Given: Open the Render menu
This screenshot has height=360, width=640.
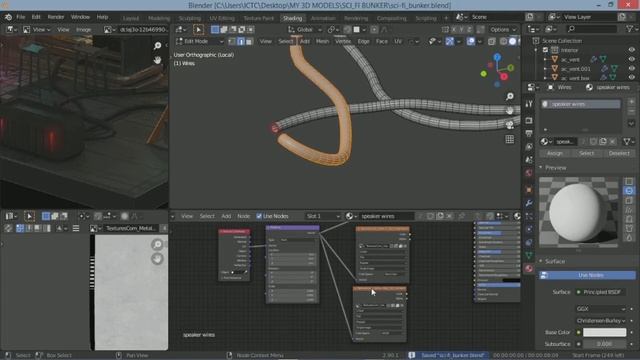Looking at the screenshot, I should pyautogui.click(x=56, y=17).
